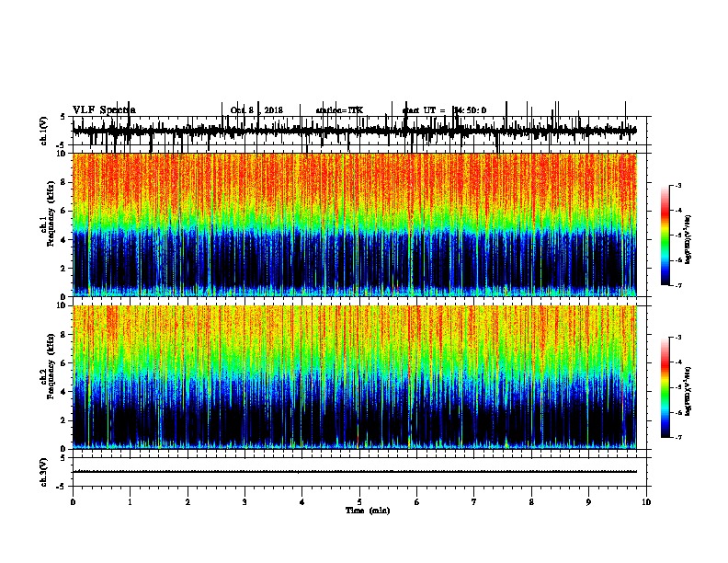Click the "VLF Spectra" plot title

pyautogui.click(x=104, y=110)
